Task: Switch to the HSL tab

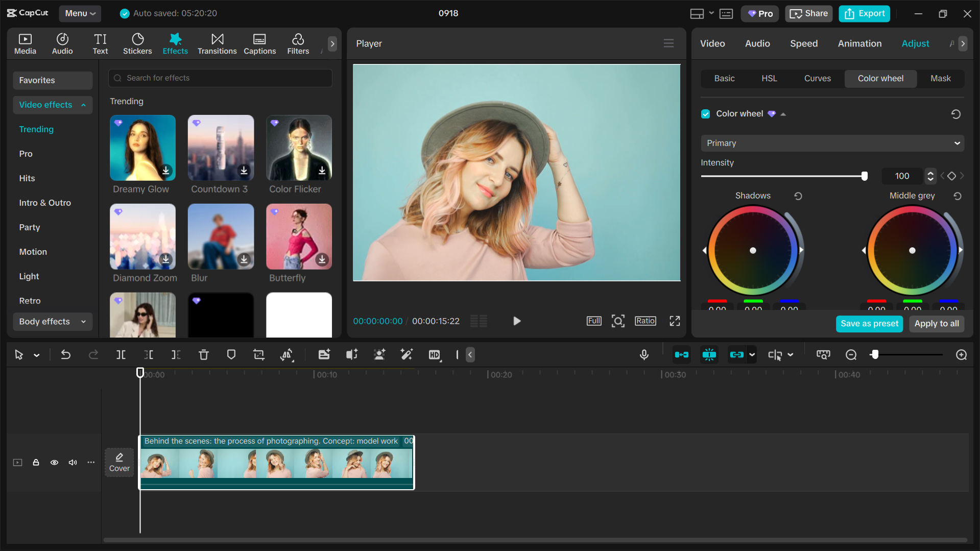Action: coord(769,78)
